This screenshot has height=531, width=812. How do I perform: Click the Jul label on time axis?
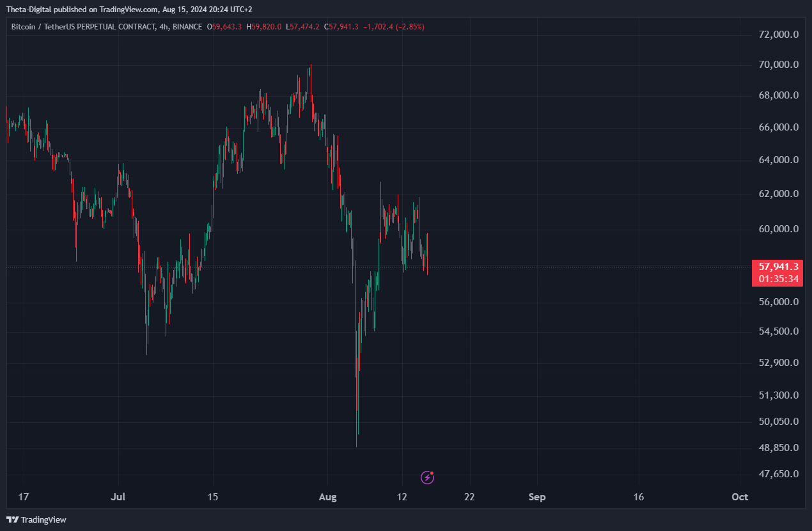tap(118, 496)
